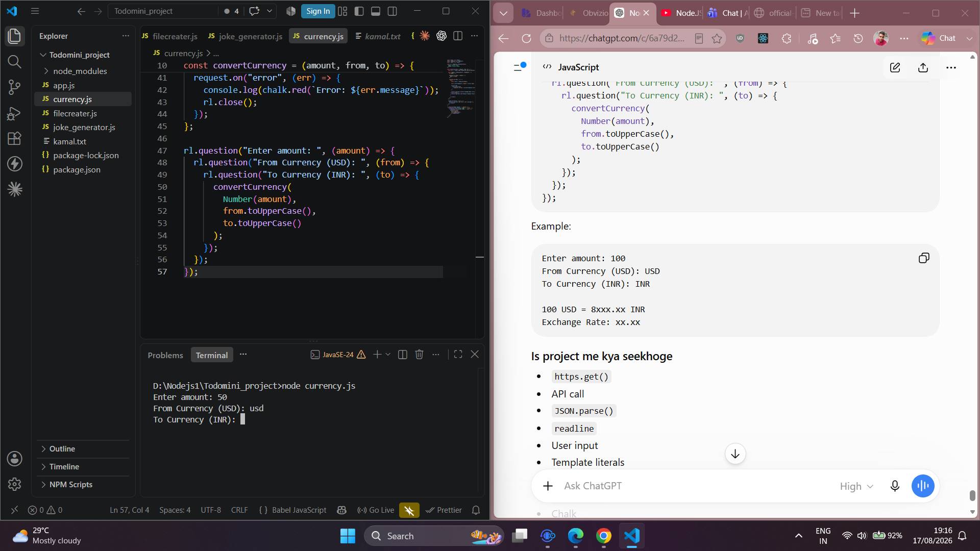Image resolution: width=980 pixels, height=551 pixels.
Task: Switch to the joke_generator.js editor tab
Action: point(245,36)
